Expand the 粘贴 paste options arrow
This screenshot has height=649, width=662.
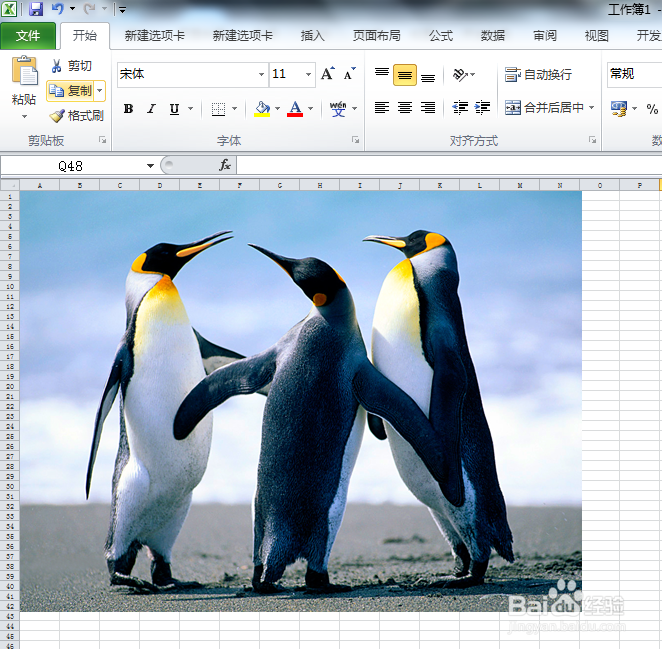[x=24, y=116]
